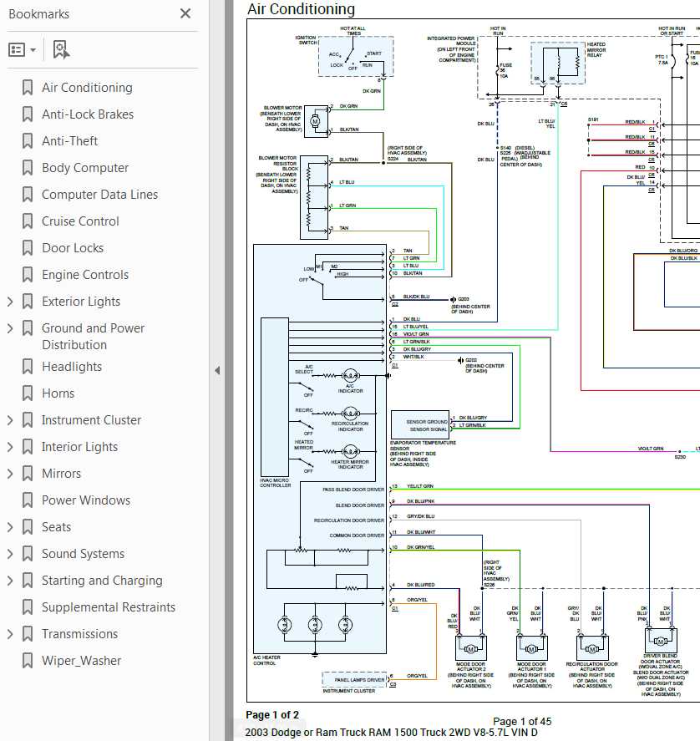Image resolution: width=700 pixels, height=741 pixels.
Task: Open the Anti-Lock Brakes bookmark
Action: 88,114
